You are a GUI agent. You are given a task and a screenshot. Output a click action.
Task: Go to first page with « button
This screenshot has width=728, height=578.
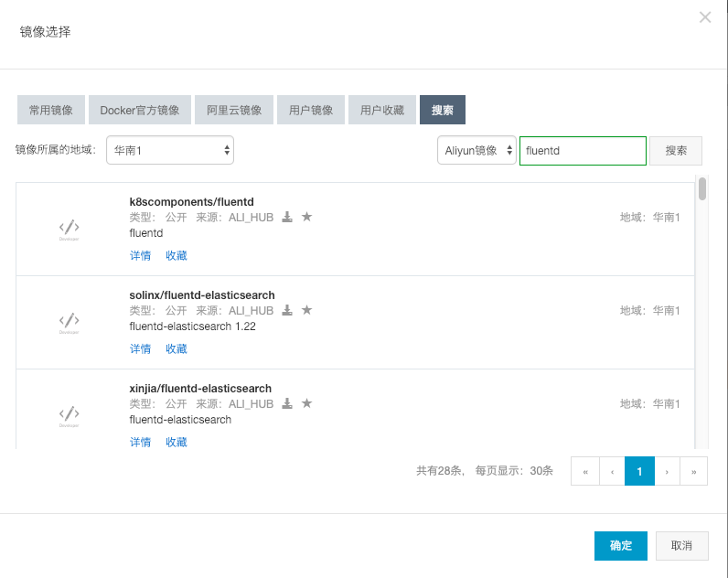click(x=585, y=471)
